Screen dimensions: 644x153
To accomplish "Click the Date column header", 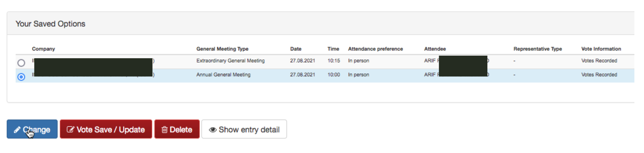I will pyautogui.click(x=296, y=49).
